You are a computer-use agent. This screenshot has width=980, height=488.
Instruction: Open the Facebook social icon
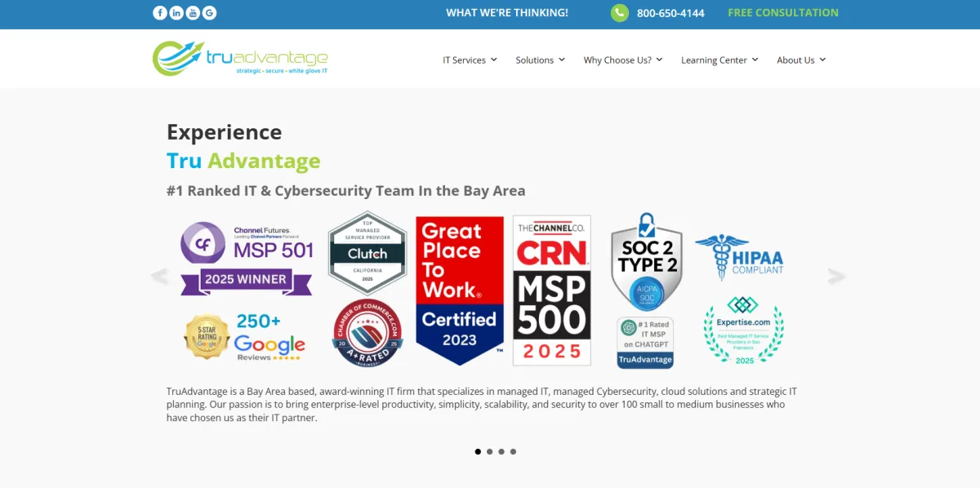[x=159, y=12]
